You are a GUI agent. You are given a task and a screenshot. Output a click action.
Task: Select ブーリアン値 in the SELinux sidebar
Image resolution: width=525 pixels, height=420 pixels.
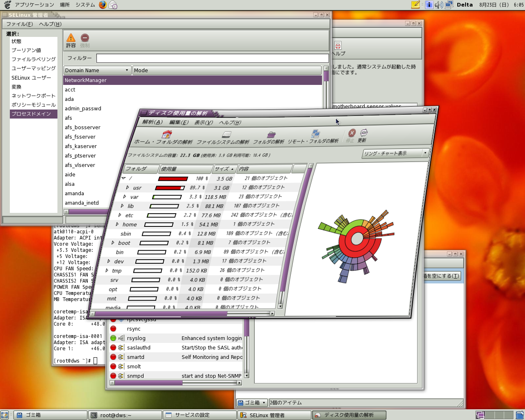point(26,50)
